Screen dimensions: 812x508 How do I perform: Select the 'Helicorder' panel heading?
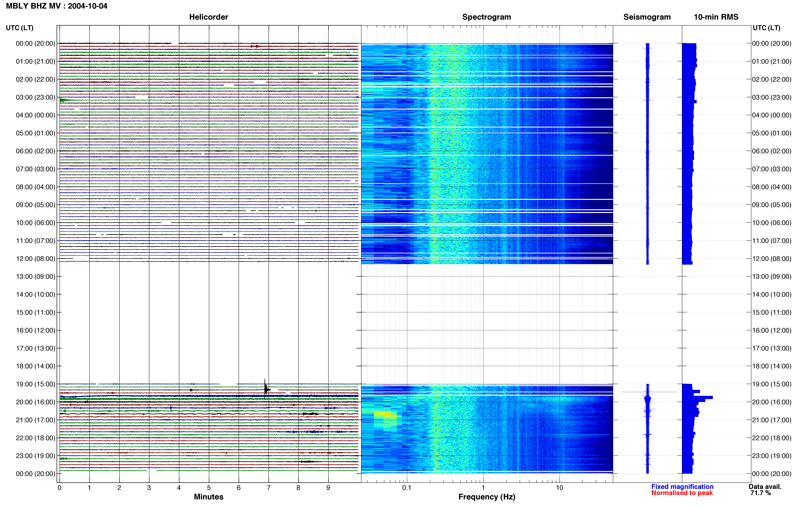point(209,17)
